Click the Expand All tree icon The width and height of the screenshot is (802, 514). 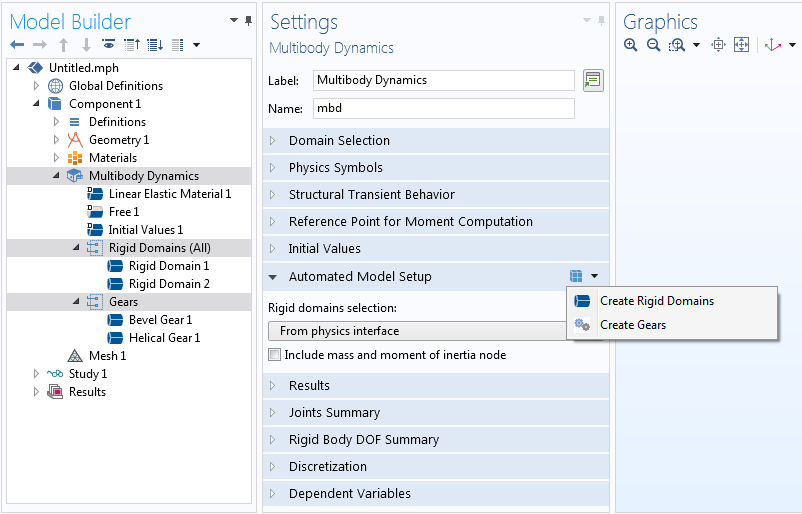154,45
